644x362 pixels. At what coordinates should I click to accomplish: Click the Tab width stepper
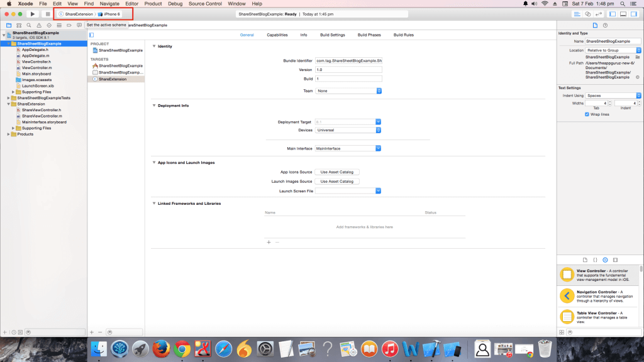point(609,103)
